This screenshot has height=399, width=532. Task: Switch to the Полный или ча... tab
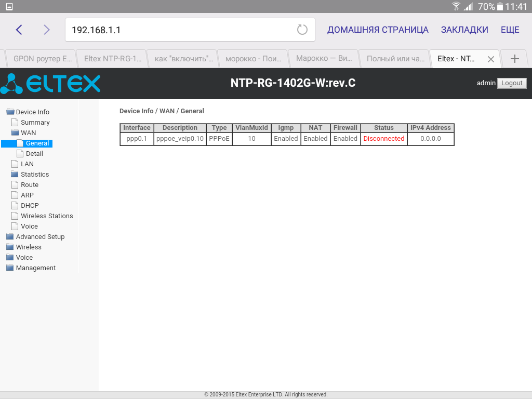coord(394,59)
